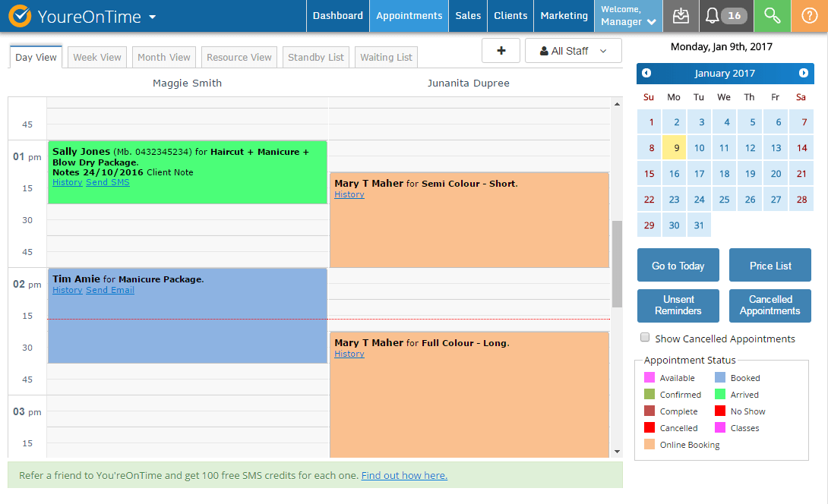The height and width of the screenshot is (504, 828).
Task: Click the No Show status color swatch
Action: click(x=720, y=411)
